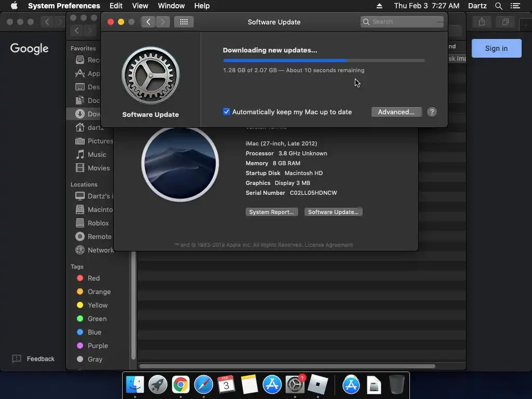Click the update download progress bar
Viewport: 532px width, 399px height.
click(324, 60)
